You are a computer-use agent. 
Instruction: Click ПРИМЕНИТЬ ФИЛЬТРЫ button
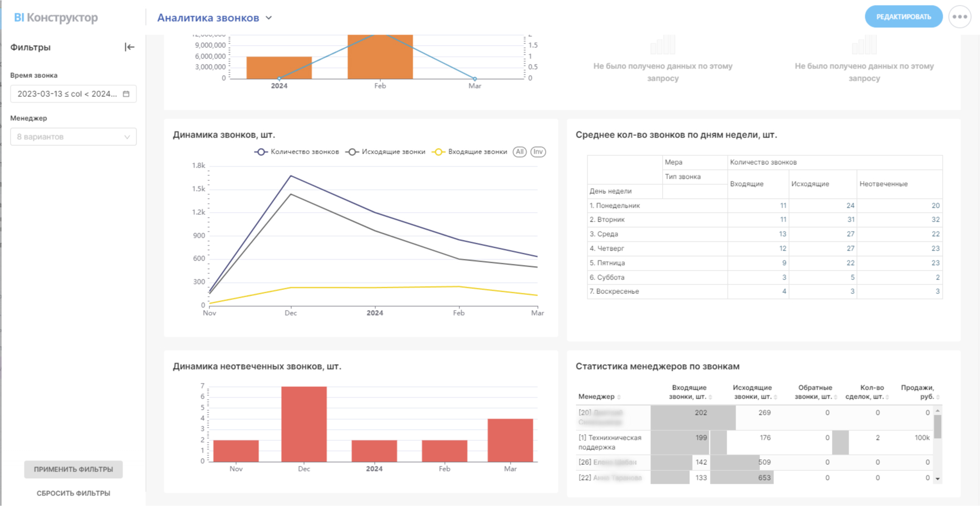[73, 469]
